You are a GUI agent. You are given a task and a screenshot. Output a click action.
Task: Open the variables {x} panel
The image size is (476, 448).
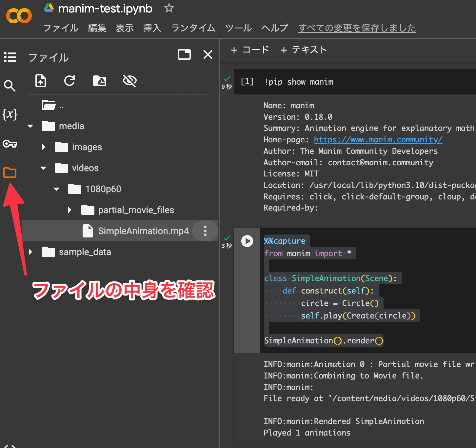[x=10, y=114]
